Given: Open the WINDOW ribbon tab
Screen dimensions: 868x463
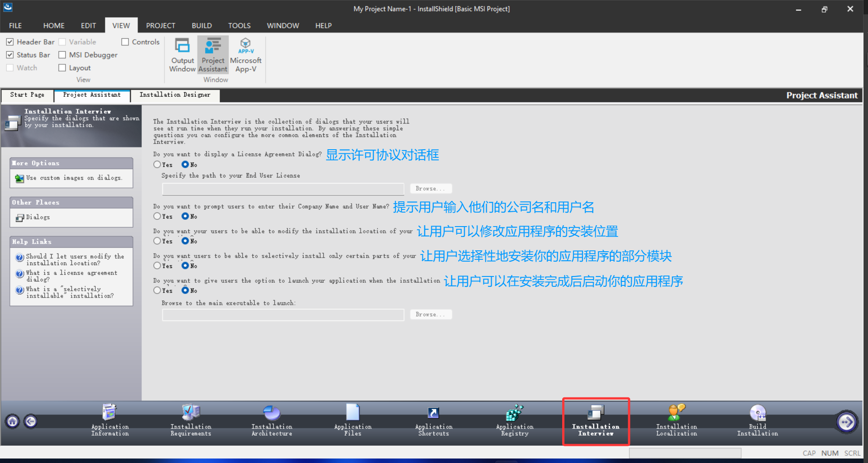Looking at the screenshot, I should point(283,26).
